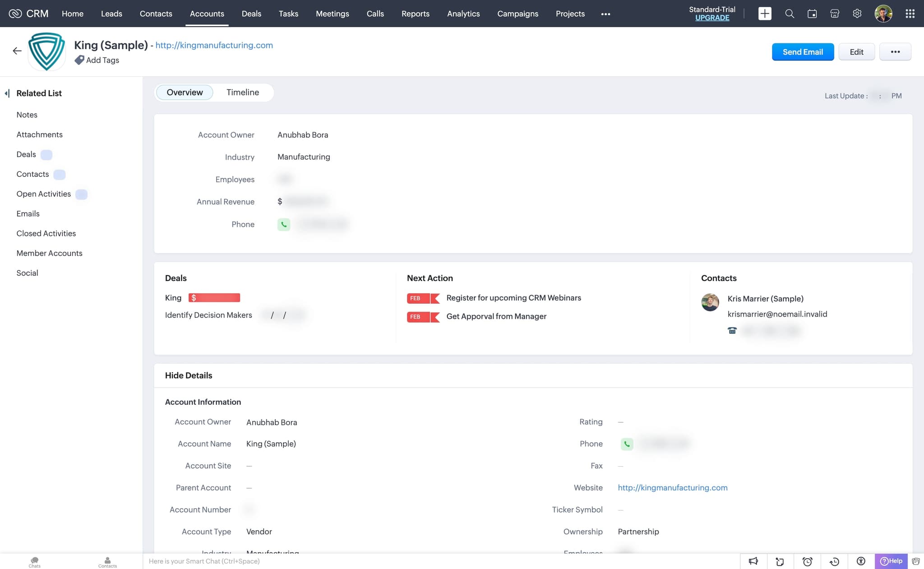Viewport: 924px width, 569px height.
Task: Open the Calls module
Action: coord(375,14)
